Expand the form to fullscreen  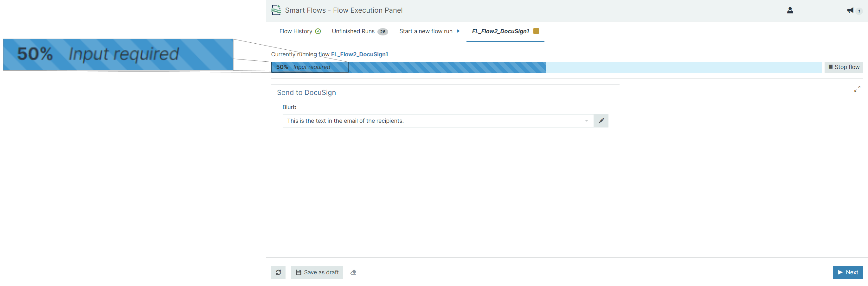(857, 89)
